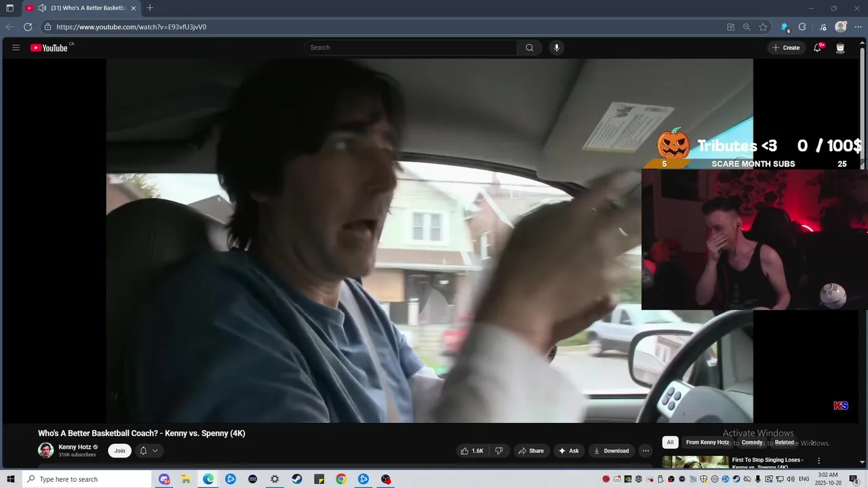Open First To Stop Singing Loses thumbnail
The height and width of the screenshot is (488, 868).
click(x=695, y=462)
